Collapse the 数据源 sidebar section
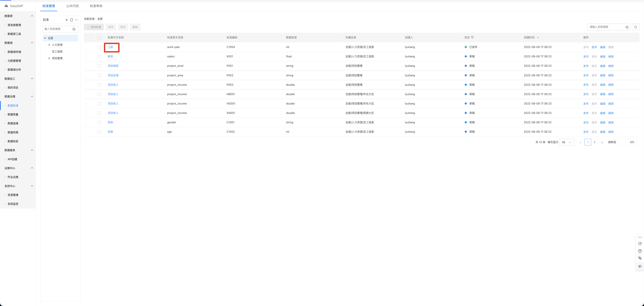This screenshot has width=644, height=306. [x=32, y=16]
